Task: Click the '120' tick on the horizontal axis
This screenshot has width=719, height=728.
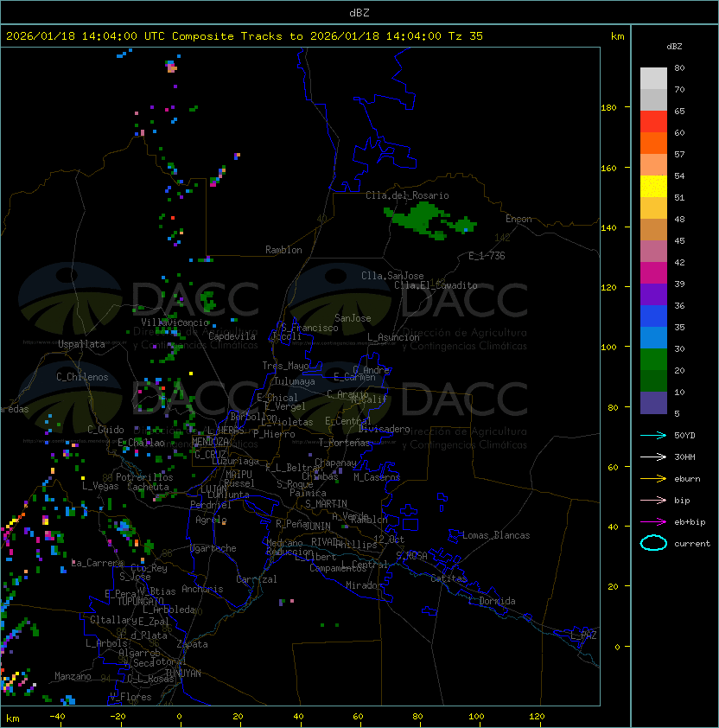Action: coord(537,717)
